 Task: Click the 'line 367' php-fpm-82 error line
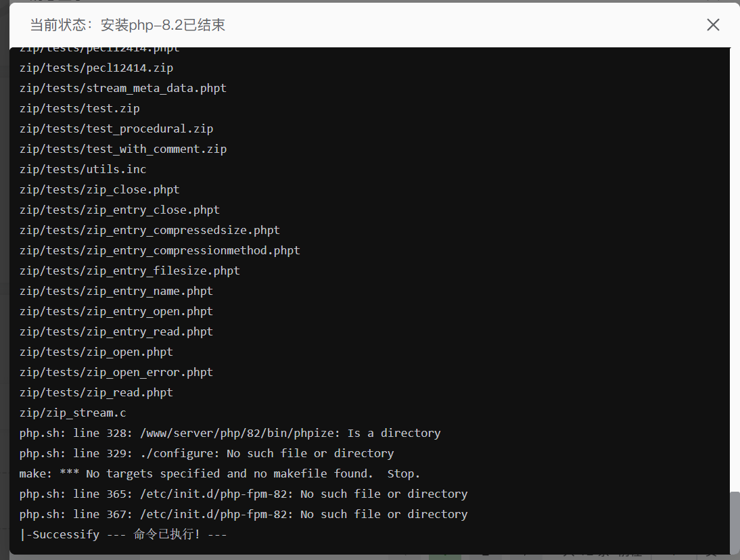coord(244,514)
